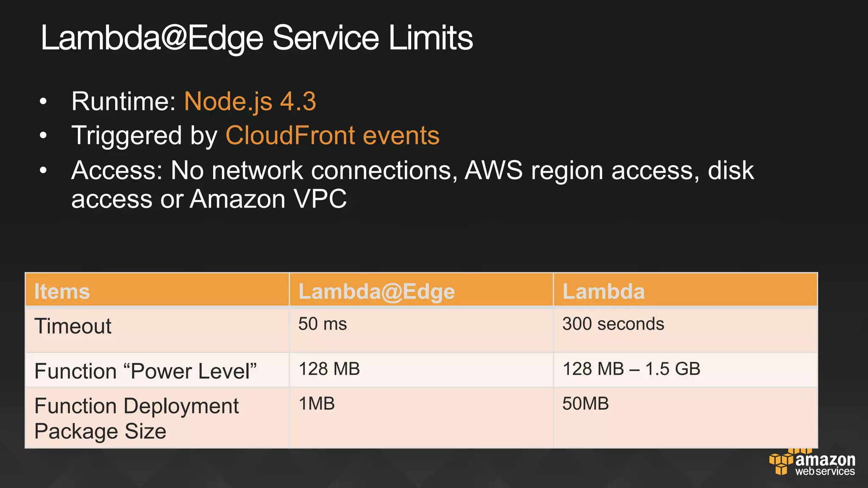Select the Function Deployment Package Size label

(x=136, y=419)
